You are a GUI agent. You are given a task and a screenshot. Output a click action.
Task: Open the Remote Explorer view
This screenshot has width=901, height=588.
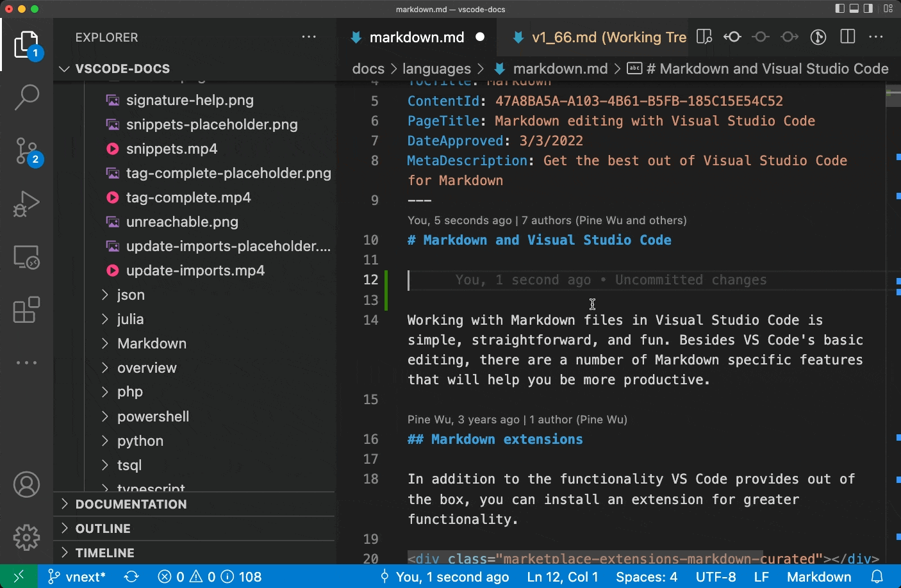coord(26,256)
